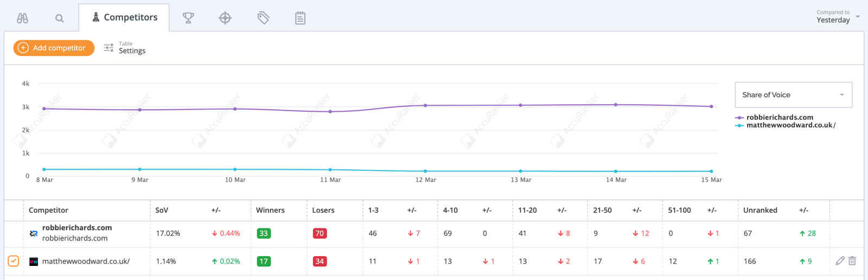This screenshot has height=280, width=868.
Task: Open the binoculars overview tab
Action: coord(22,18)
